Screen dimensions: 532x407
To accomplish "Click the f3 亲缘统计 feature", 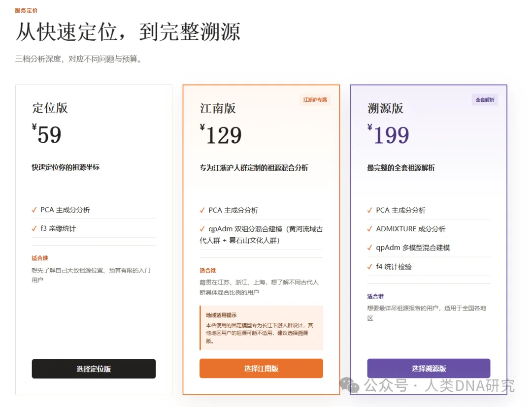I will click(58, 228).
